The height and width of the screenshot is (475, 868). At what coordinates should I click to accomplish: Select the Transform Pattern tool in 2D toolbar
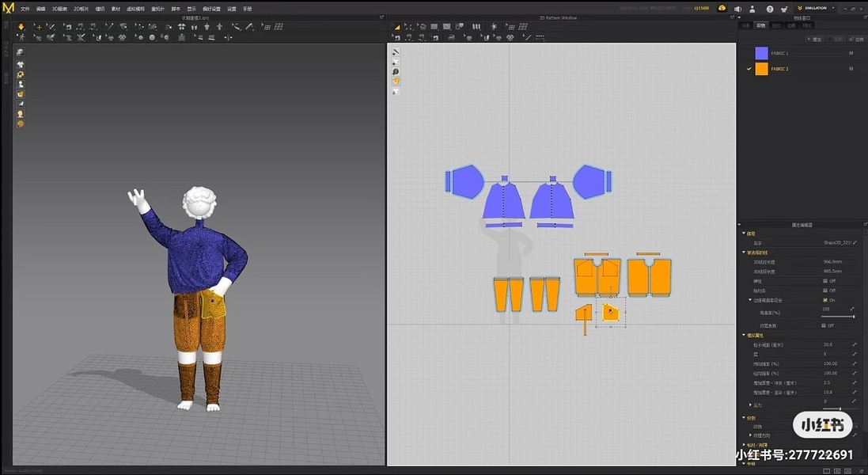pyautogui.click(x=396, y=27)
